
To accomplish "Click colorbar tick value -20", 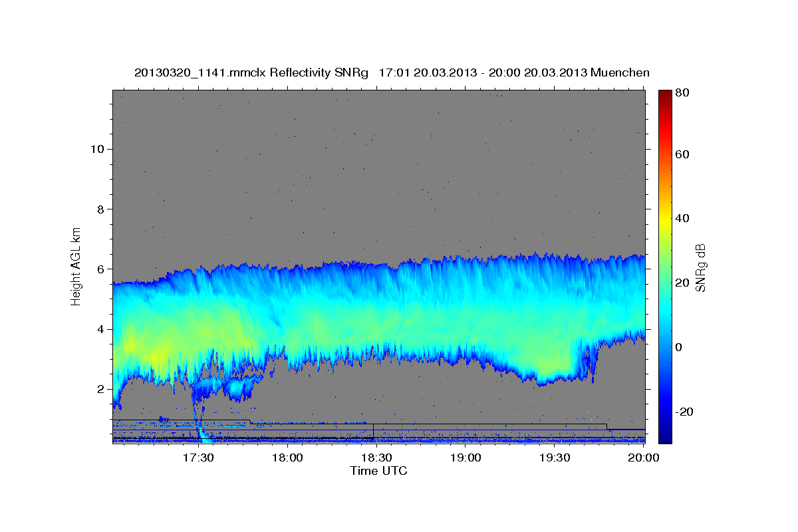I will (685, 412).
